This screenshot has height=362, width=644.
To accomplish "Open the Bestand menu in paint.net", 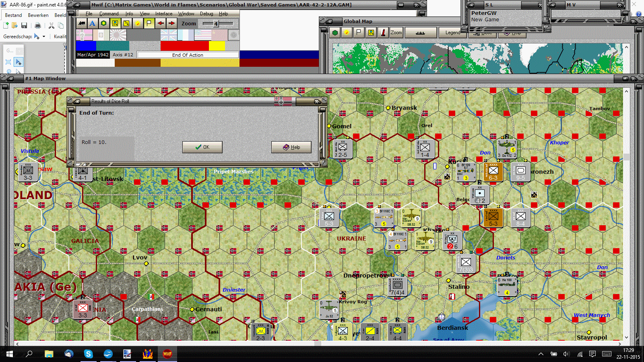I will pyautogui.click(x=13, y=15).
